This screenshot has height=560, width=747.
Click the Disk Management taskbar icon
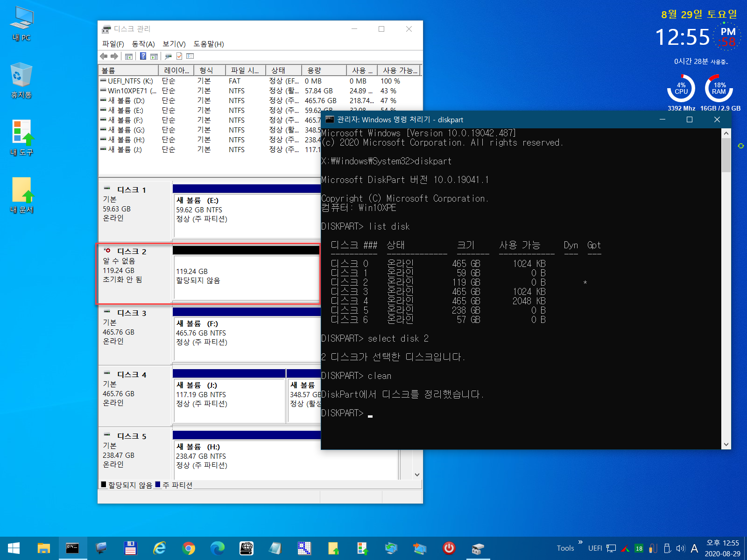[x=478, y=548]
